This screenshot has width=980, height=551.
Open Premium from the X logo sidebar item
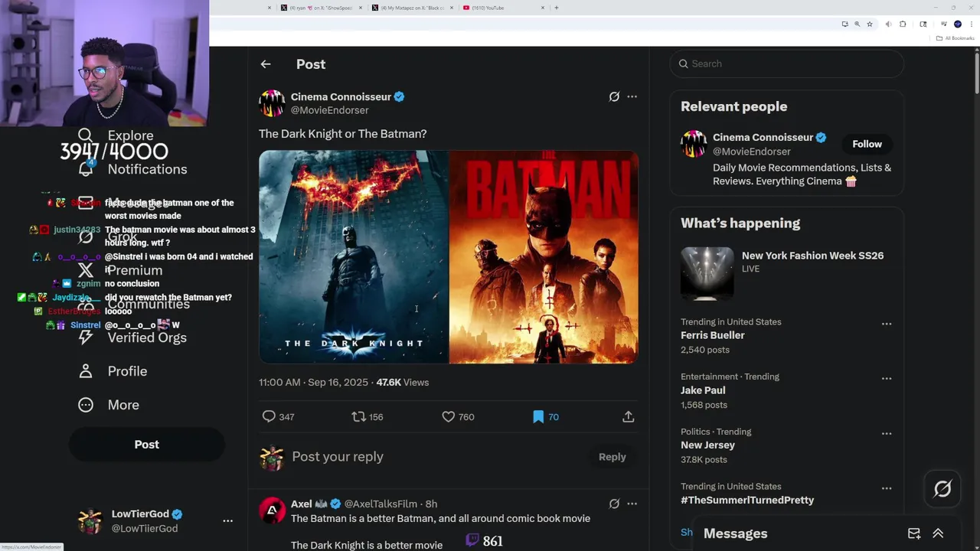point(86,270)
